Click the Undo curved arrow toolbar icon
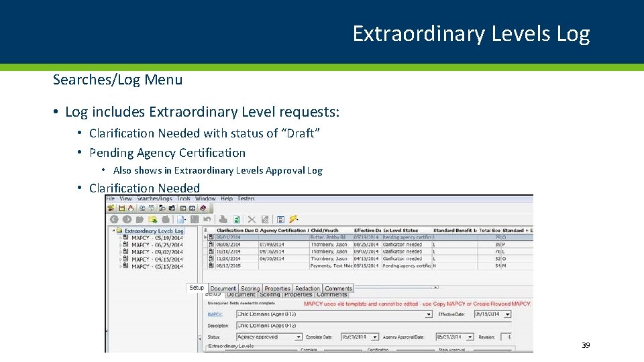The width and height of the screenshot is (644, 362). tap(207, 220)
